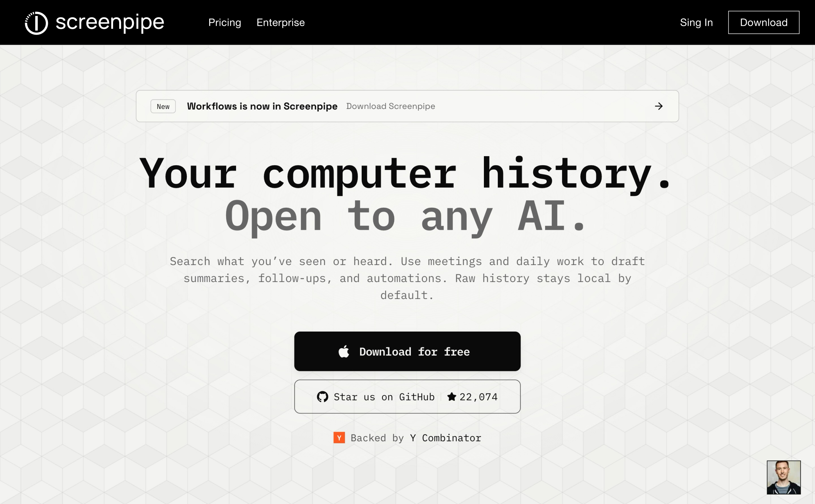Click the Search what you've seen description paragraph
The height and width of the screenshot is (504, 815).
[x=407, y=278]
